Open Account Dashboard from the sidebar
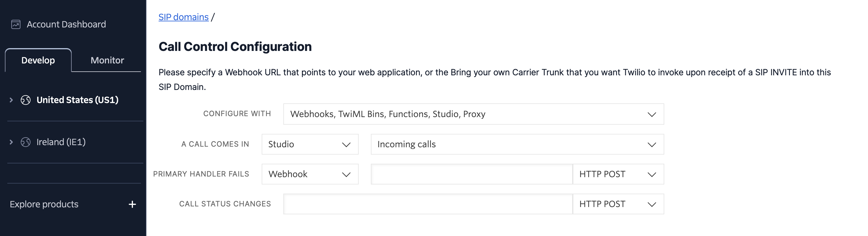 click(x=66, y=25)
